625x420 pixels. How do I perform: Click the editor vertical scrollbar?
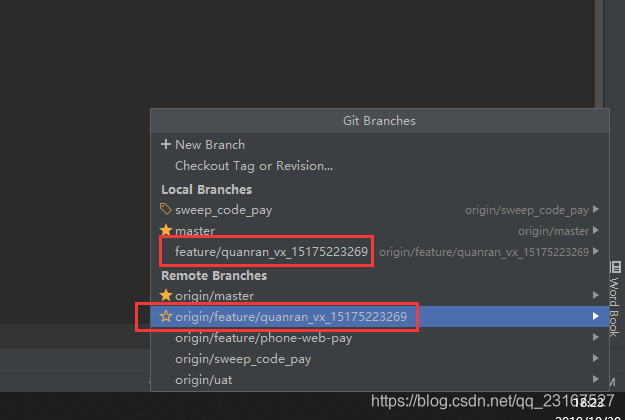[x=599, y=54]
